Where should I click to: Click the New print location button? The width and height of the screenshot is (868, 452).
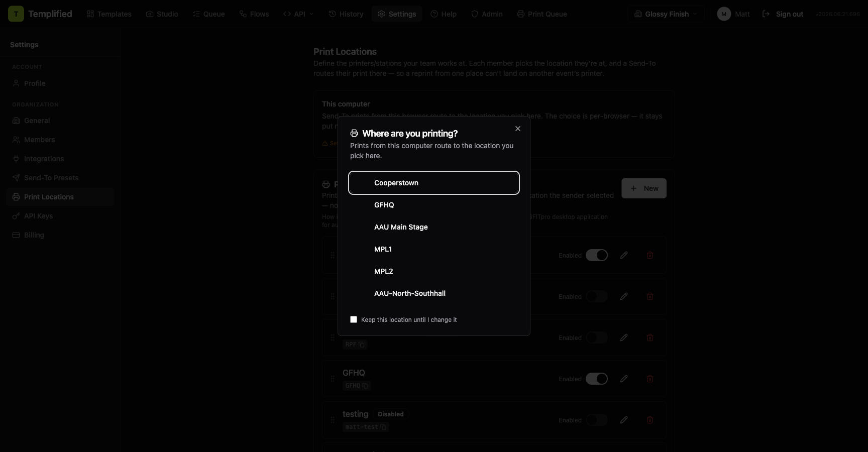(644, 188)
